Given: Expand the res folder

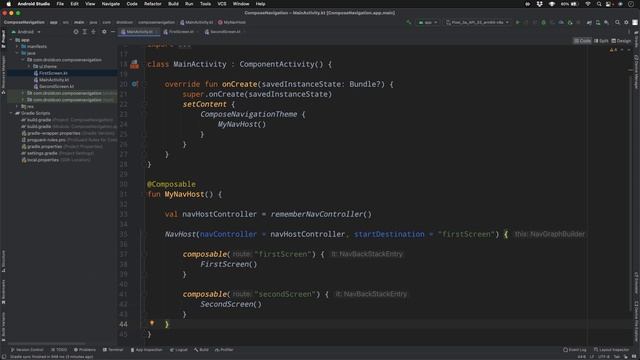Looking at the screenshot, I should pos(17,107).
